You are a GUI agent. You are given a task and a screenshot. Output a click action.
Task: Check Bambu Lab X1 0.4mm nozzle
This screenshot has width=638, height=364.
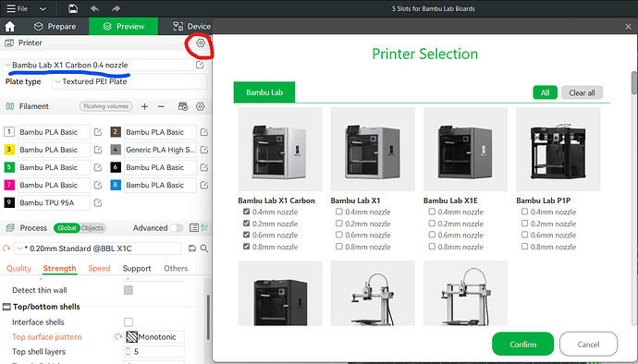pyautogui.click(x=339, y=212)
